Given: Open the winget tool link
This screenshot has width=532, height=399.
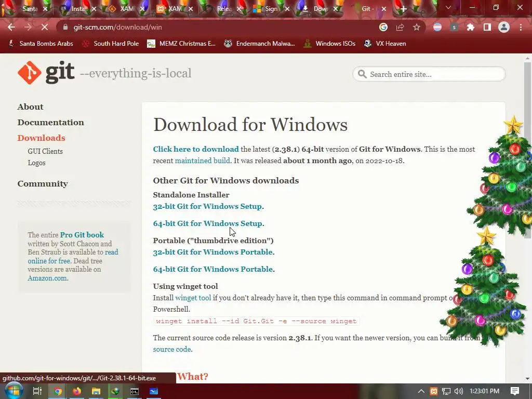Looking at the screenshot, I should (x=193, y=298).
